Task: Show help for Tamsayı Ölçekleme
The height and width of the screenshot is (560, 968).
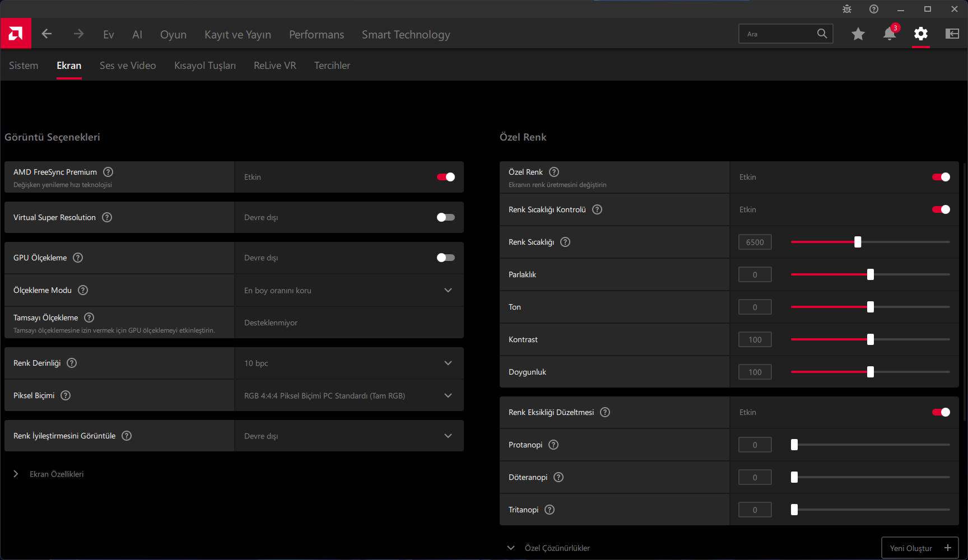Action: (x=89, y=318)
